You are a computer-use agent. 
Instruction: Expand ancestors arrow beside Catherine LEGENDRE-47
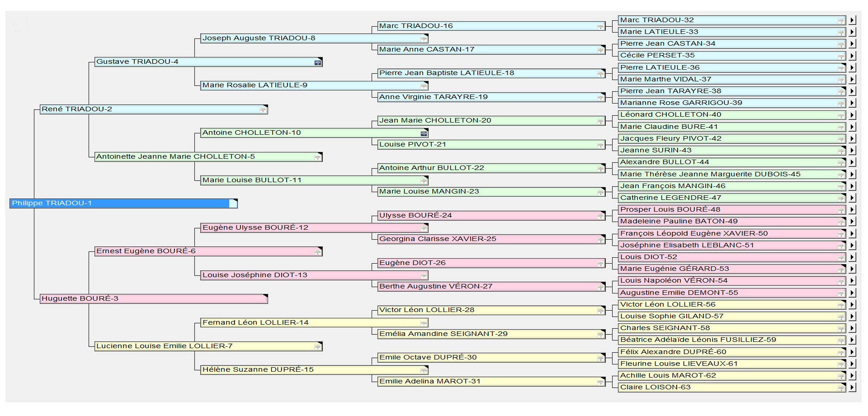852,198
